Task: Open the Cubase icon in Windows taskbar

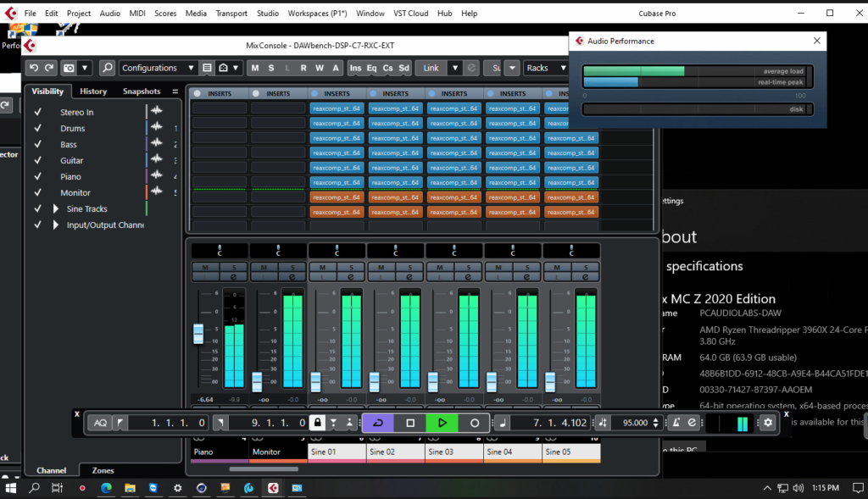Action: [x=273, y=488]
